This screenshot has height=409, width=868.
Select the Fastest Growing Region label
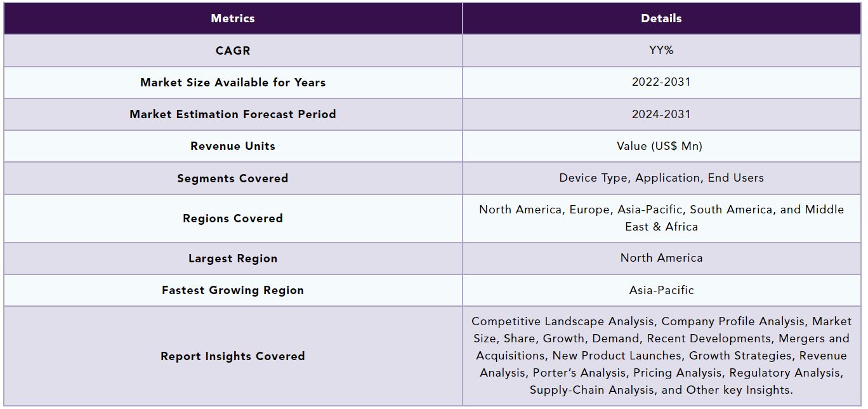(x=233, y=290)
